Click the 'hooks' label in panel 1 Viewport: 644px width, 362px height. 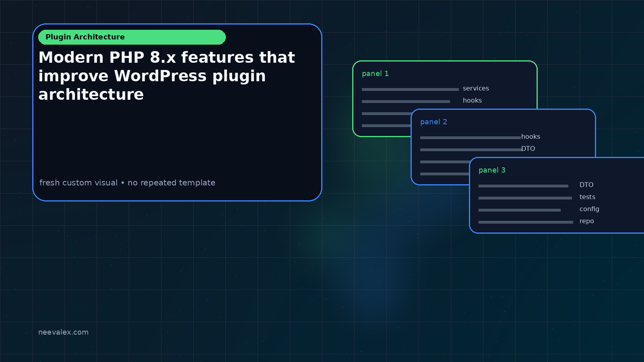(472, 100)
